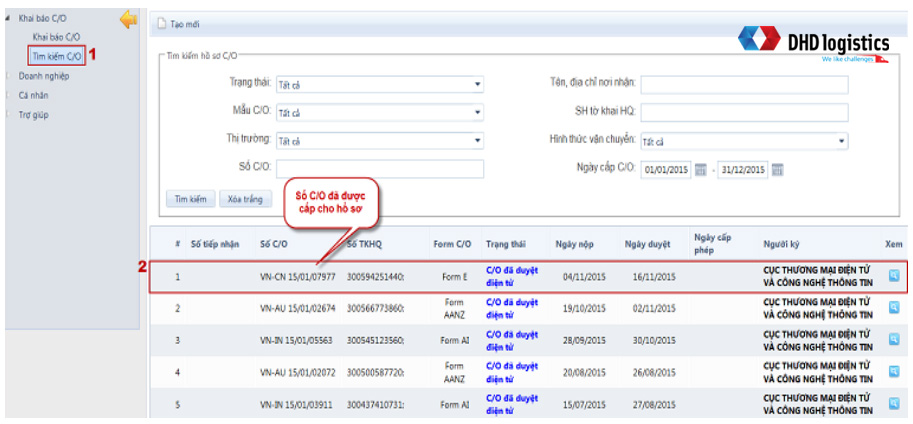Click the yellow back arrow icon
This screenshot has width=913, height=424.
(x=127, y=19)
